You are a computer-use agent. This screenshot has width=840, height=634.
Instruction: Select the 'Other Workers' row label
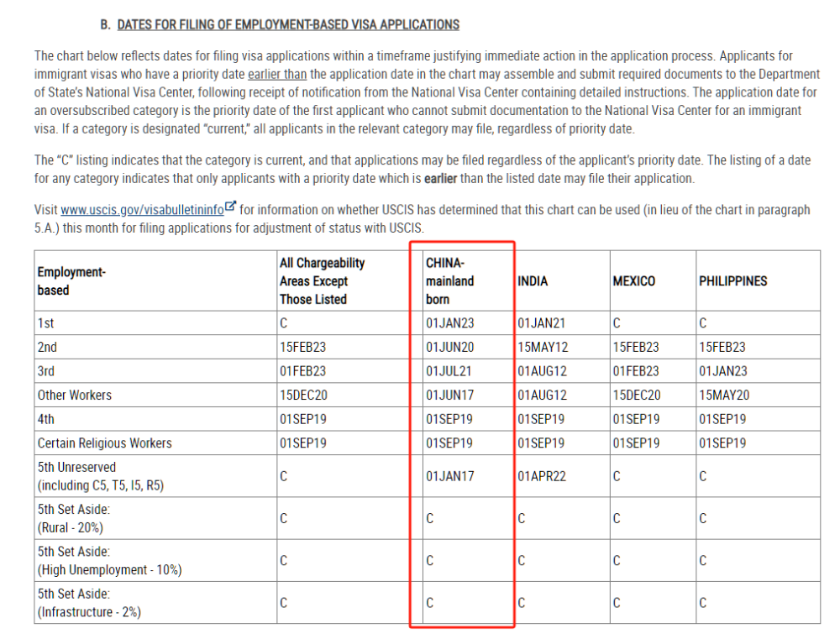pyautogui.click(x=74, y=395)
